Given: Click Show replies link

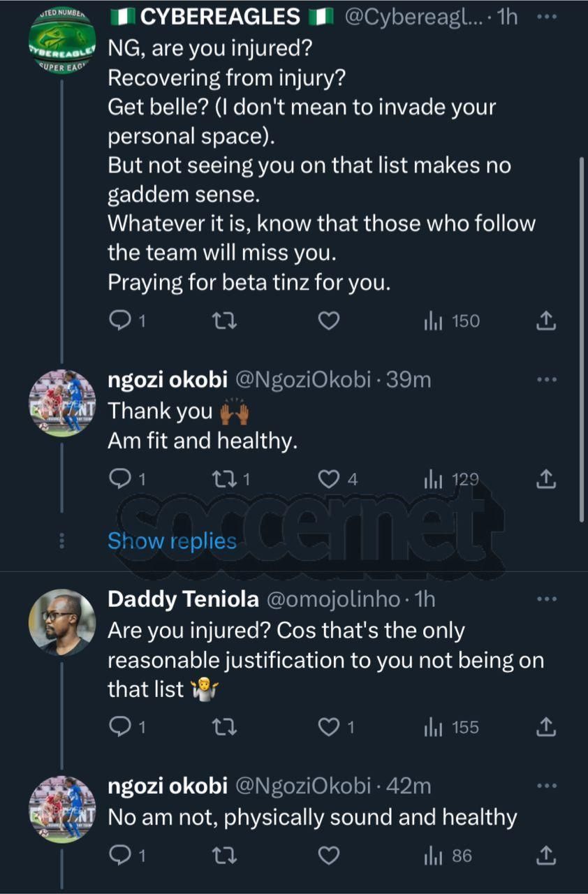Looking at the screenshot, I should [172, 541].
